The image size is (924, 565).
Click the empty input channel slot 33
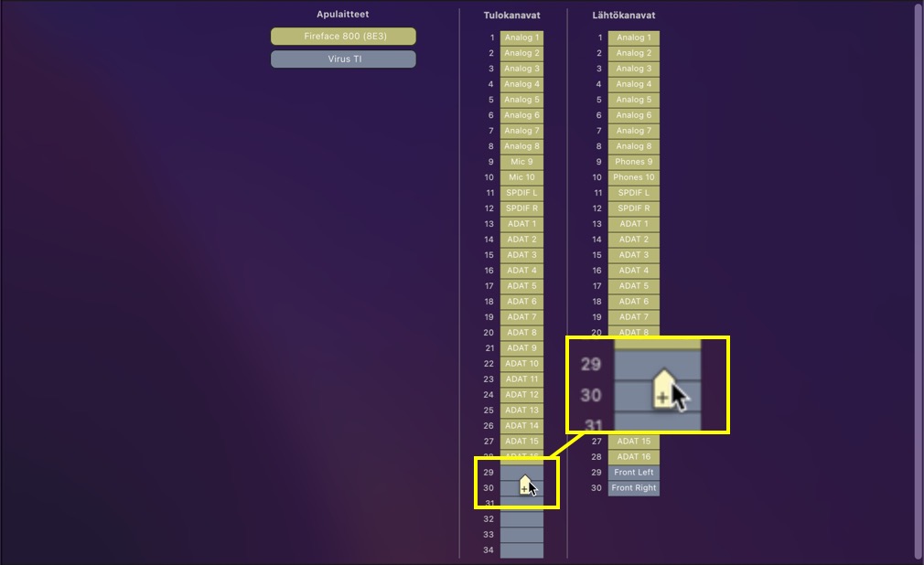[x=521, y=535]
